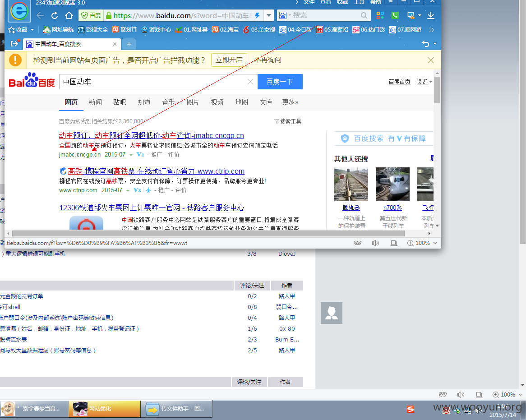This screenshot has width=526, height=420.
Task: Click the sidebar toggle icon left of tabs
Action: [x=15, y=44]
